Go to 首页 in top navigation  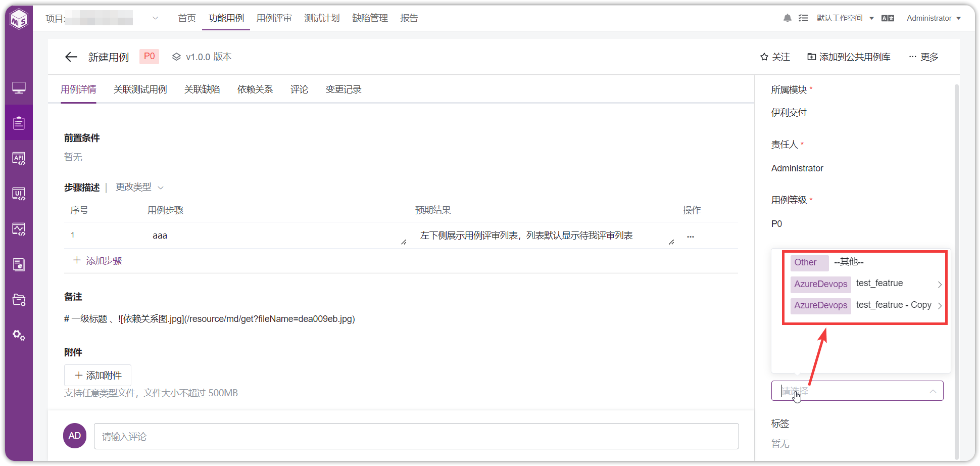point(187,18)
